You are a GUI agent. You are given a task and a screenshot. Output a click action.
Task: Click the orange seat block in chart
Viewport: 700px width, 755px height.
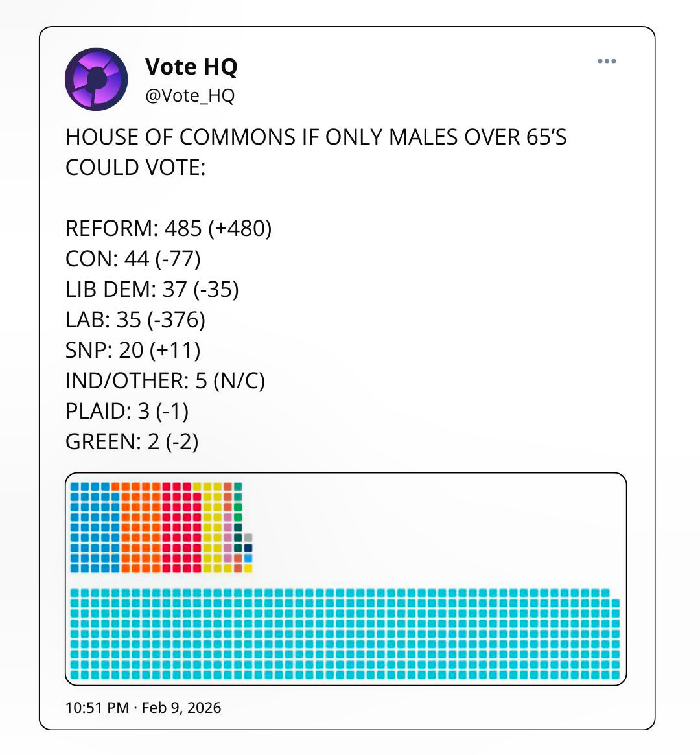point(141,528)
